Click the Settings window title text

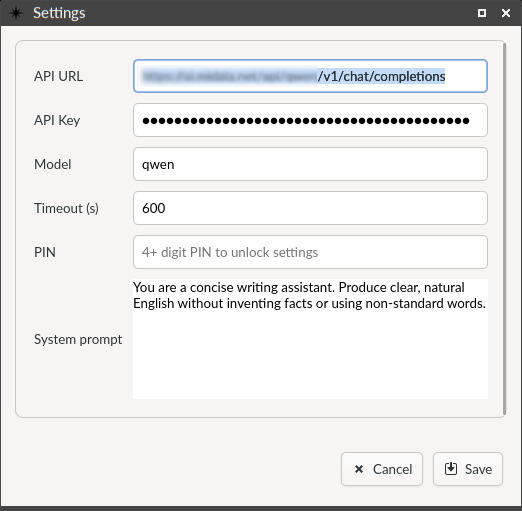click(x=59, y=13)
